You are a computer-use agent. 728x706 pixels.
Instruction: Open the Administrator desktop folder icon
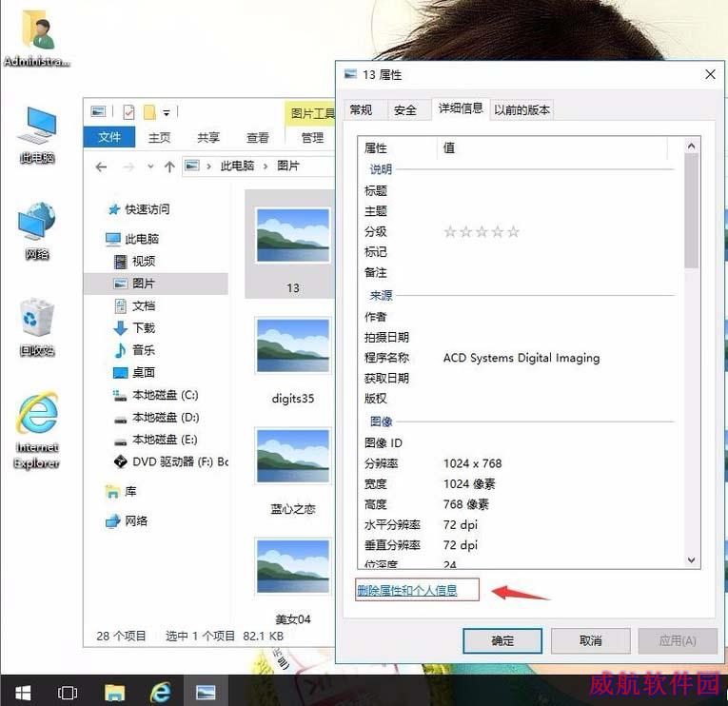point(37,38)
